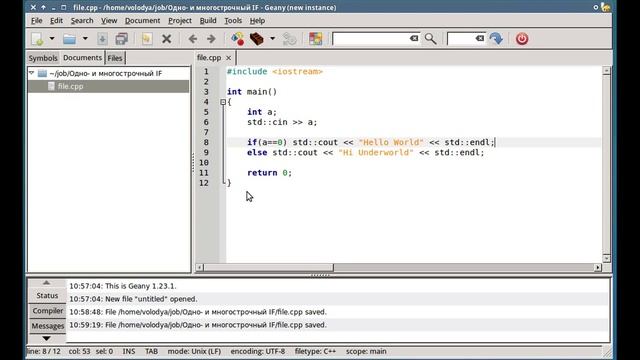
Task: Open the Build menu
Action: pos(208,20)
